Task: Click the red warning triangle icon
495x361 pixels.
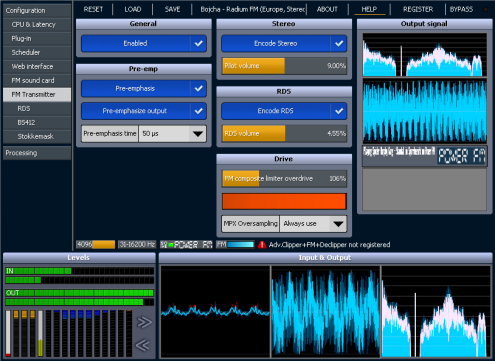Action: pos(262,245)
